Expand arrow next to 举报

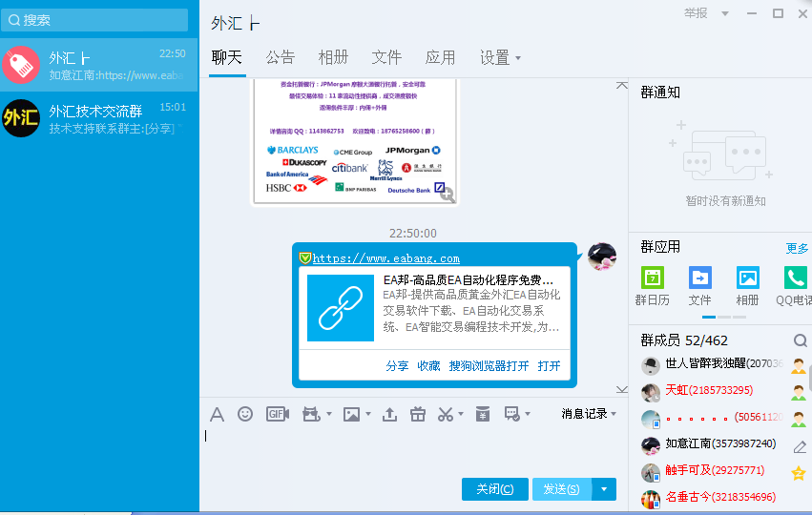[725, 13]
